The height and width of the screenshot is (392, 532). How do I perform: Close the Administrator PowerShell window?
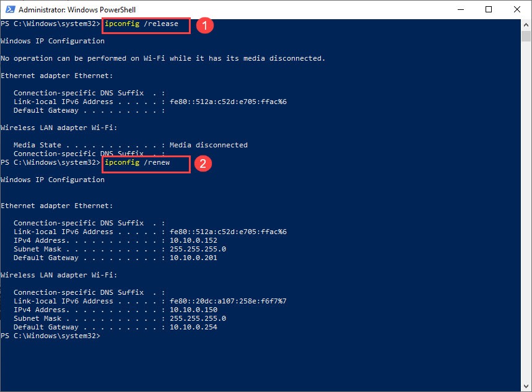coord(517,9)
